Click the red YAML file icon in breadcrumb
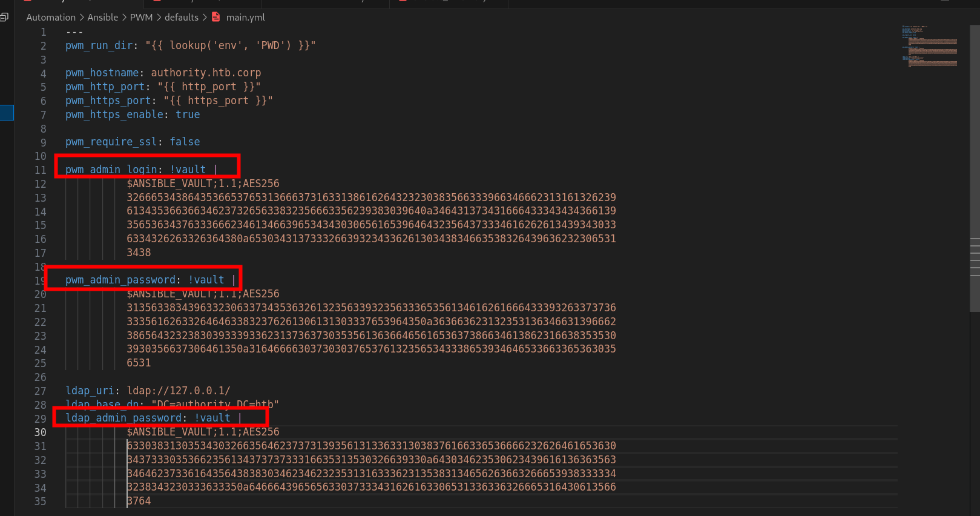This screenshot has height=516, width=980. tap(215, 17)
